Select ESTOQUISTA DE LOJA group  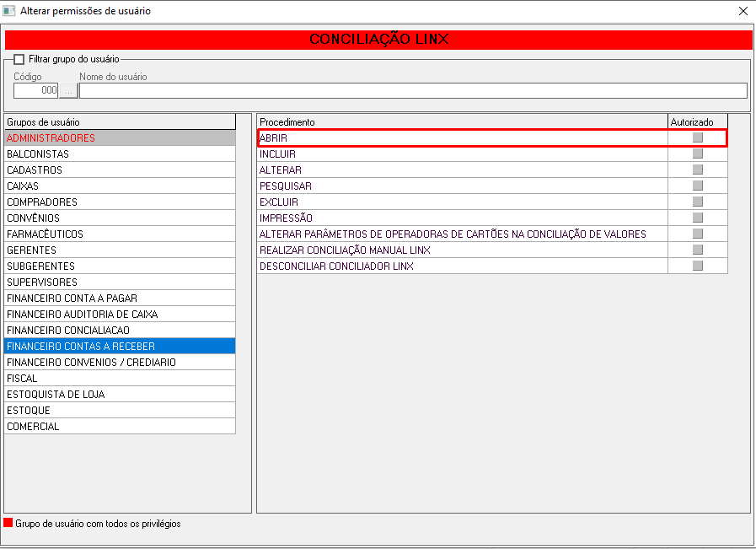[120, 394]
